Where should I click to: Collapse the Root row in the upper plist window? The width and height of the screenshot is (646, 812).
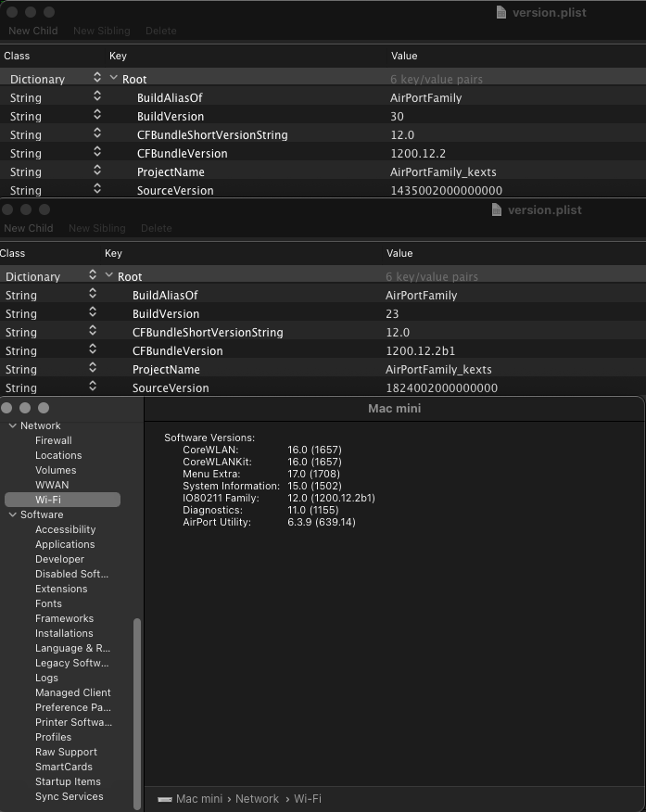click(x=114, y=78)
